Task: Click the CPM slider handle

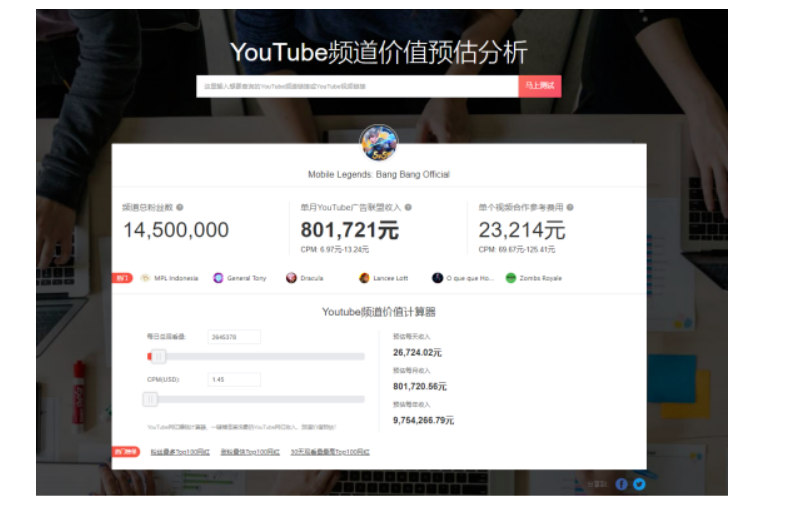Action: (x=150, y=399)
